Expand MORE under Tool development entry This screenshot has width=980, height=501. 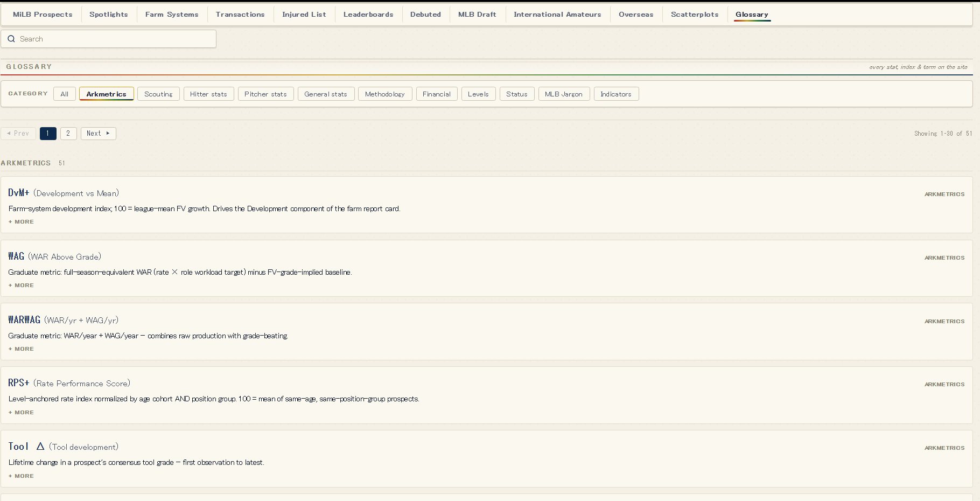click(21, 476)
